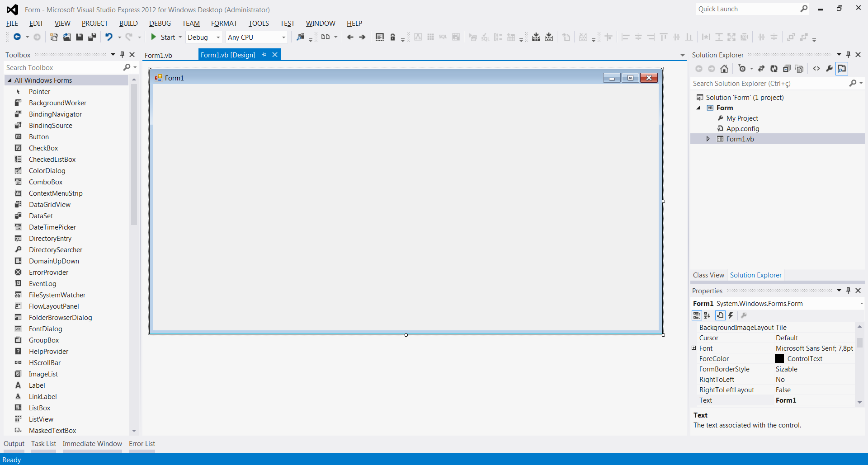Click the Find in Files toolbar icon
The image size is (868, 465).
(x=300, y=37)
